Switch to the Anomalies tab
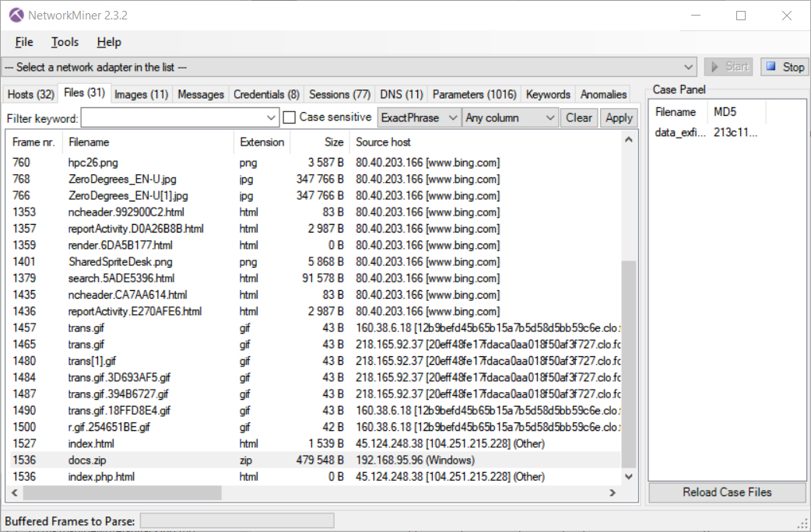 click(x=603, y=95)
